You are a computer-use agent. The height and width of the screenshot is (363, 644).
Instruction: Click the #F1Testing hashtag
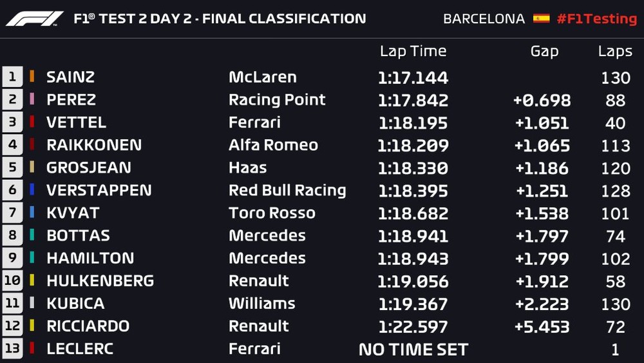pyautogui.click(x=596, y=18)
